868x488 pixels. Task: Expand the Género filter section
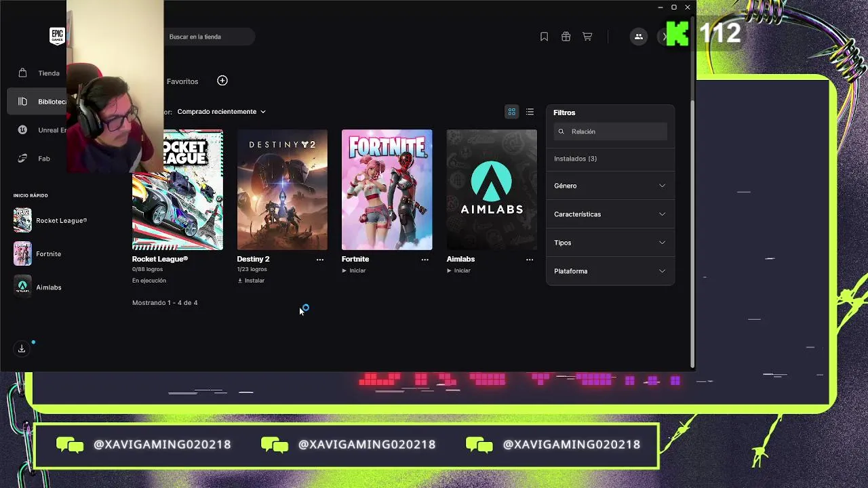click(x=610, y=186)
